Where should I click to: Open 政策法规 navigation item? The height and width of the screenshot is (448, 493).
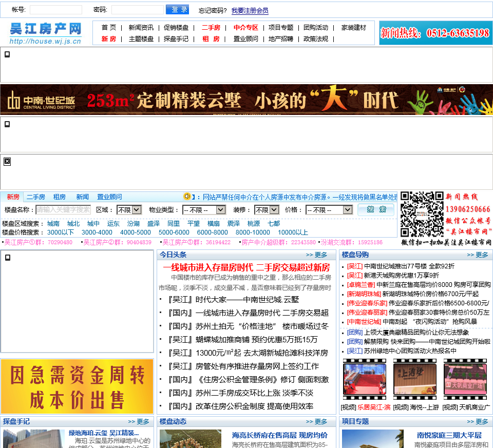point(316,39)
